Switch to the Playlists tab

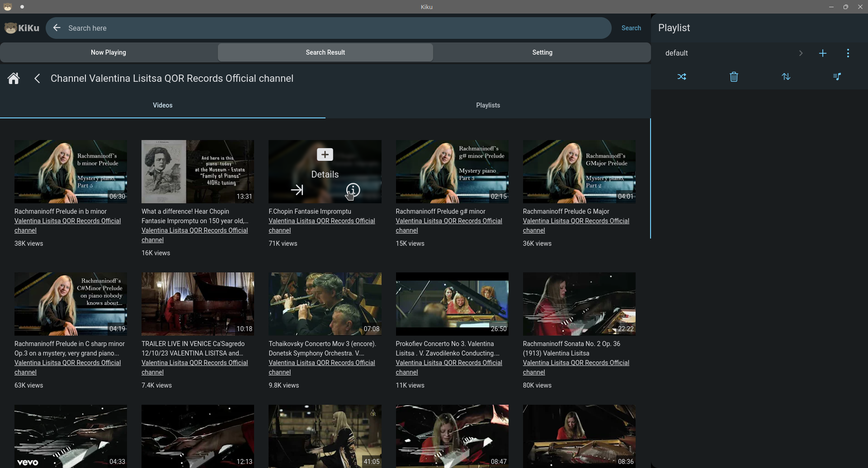click(x=488, y=105)
